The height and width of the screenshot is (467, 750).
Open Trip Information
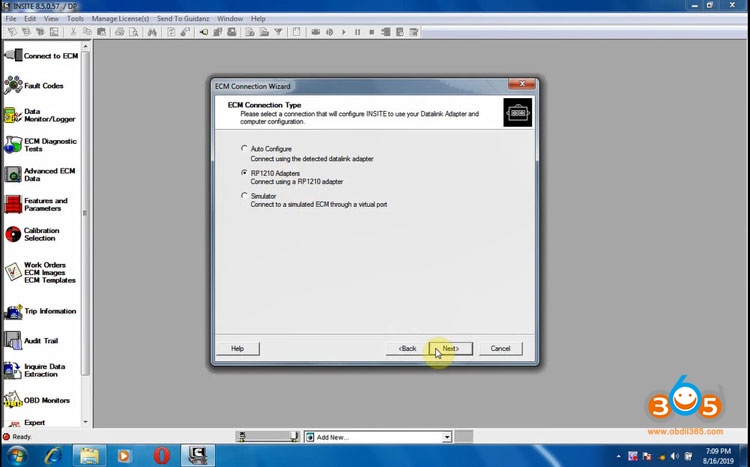click(40, 311)
